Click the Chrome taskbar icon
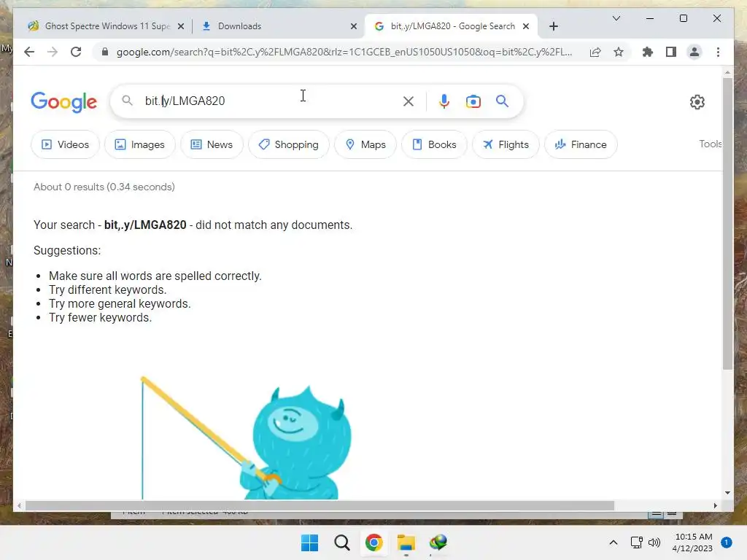 pyautogui.click(x=374, y=542)
